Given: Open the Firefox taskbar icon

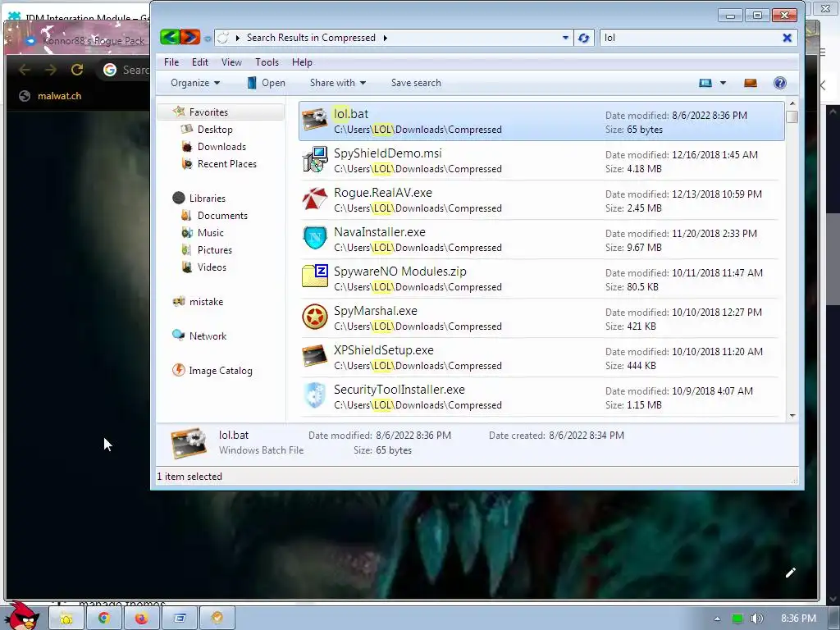Looking at the screenshot, I should [x=141, y=619].
